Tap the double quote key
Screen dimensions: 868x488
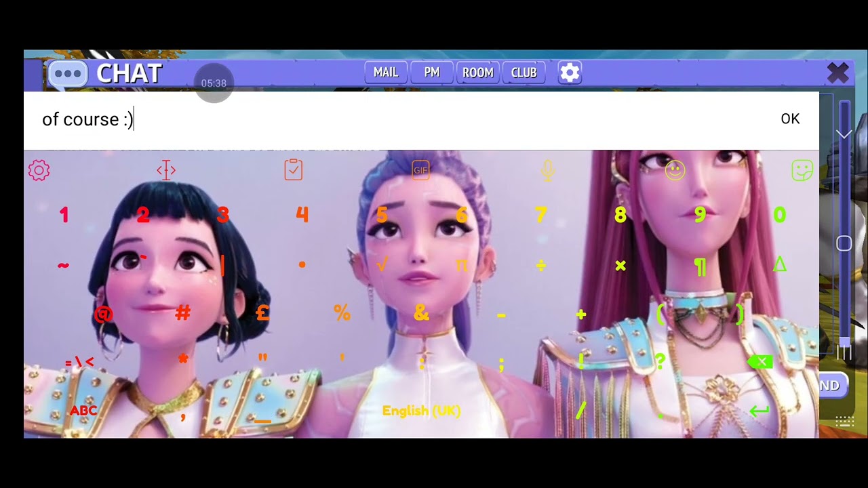point(262,357)
